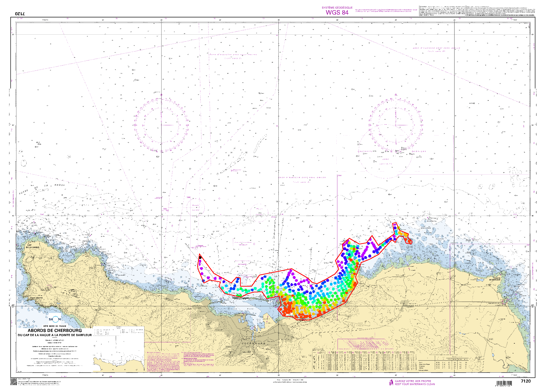
Task: Click the 'KEEP YOUR WATERWAYS CLEAN' text
Action: (415, 384)
